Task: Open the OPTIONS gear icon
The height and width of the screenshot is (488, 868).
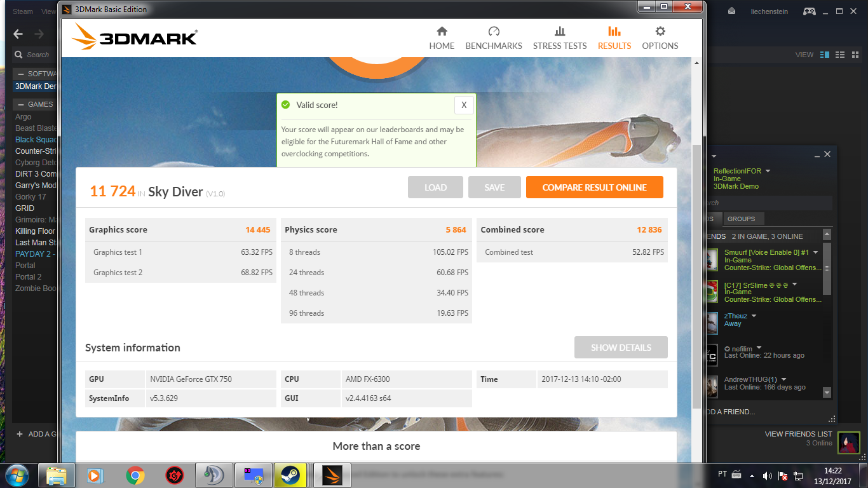Action: (x=660, y=31)
